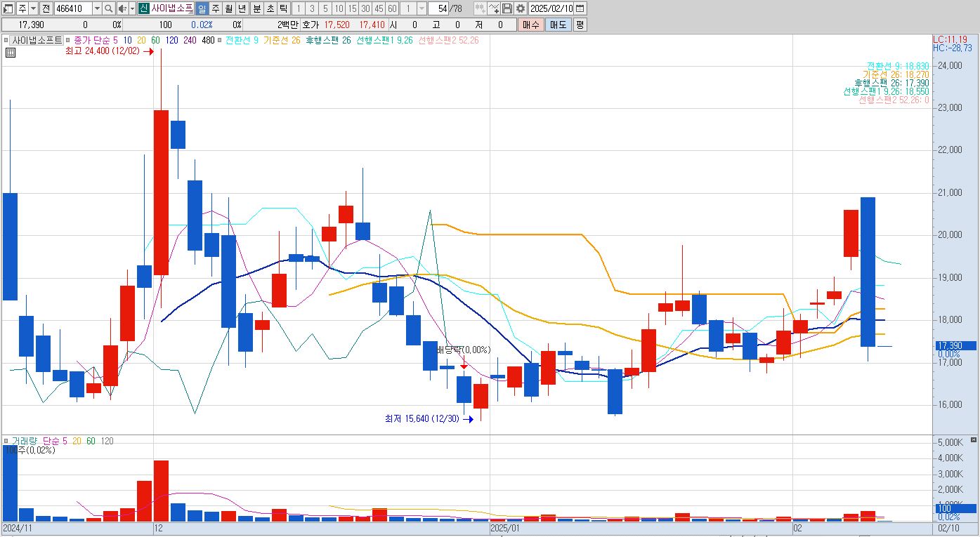Screen dimensions: 980x537
Task: Select the 일 daily chart period
Action: (202, 8)
